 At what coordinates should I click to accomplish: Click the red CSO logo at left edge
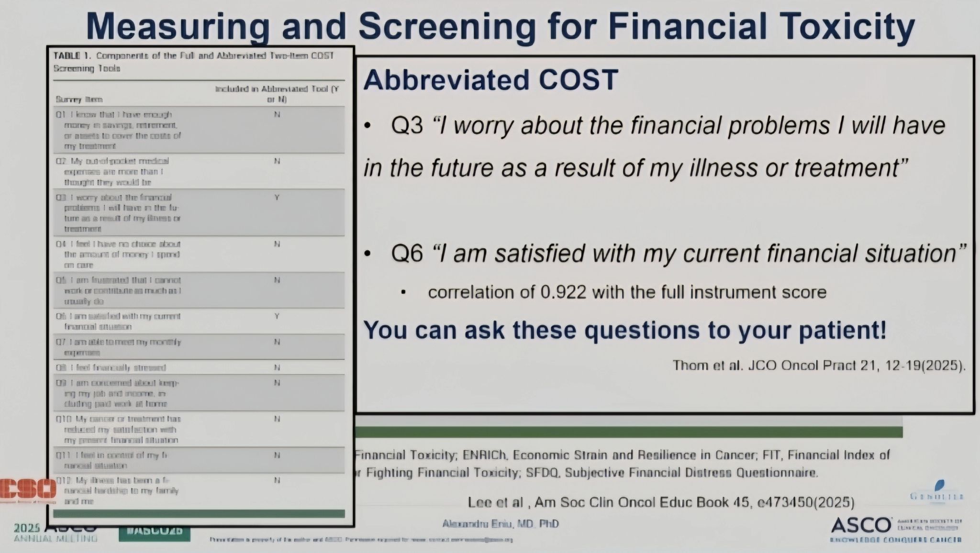click(x=28, y=490)
